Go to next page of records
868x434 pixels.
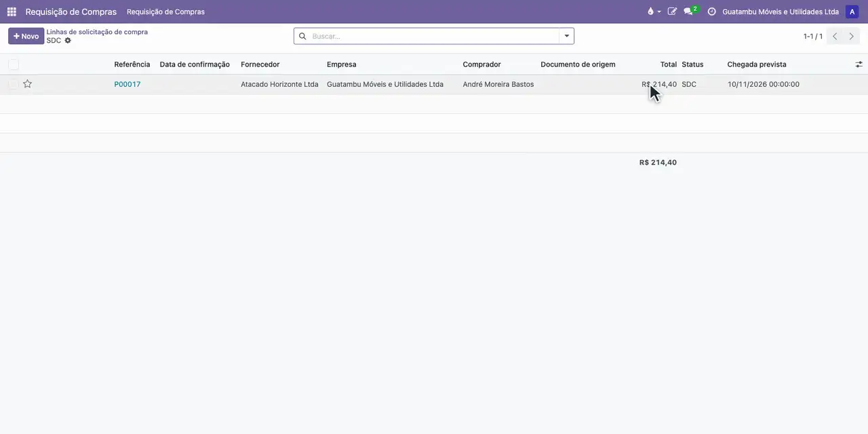[852, 37]
